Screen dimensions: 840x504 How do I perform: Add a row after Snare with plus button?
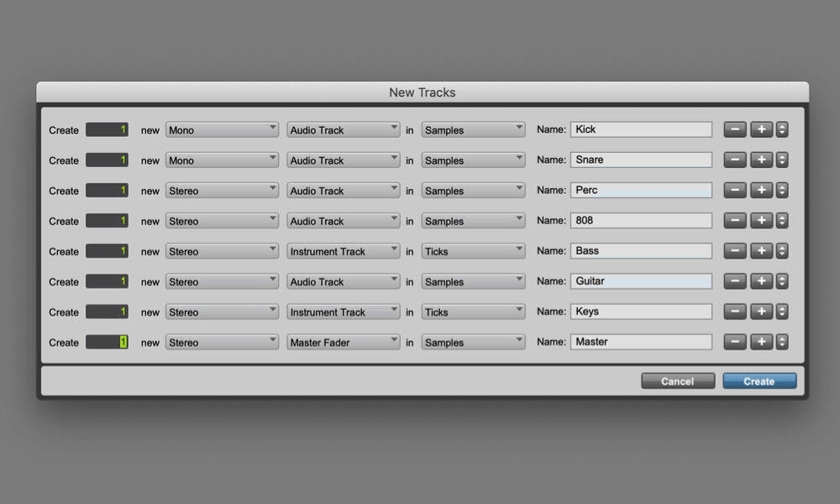pos(761,160)
